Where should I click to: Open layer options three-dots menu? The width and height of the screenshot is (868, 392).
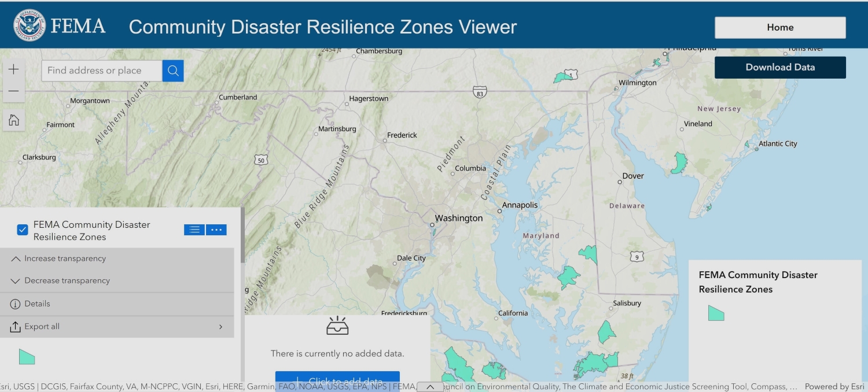216,230
